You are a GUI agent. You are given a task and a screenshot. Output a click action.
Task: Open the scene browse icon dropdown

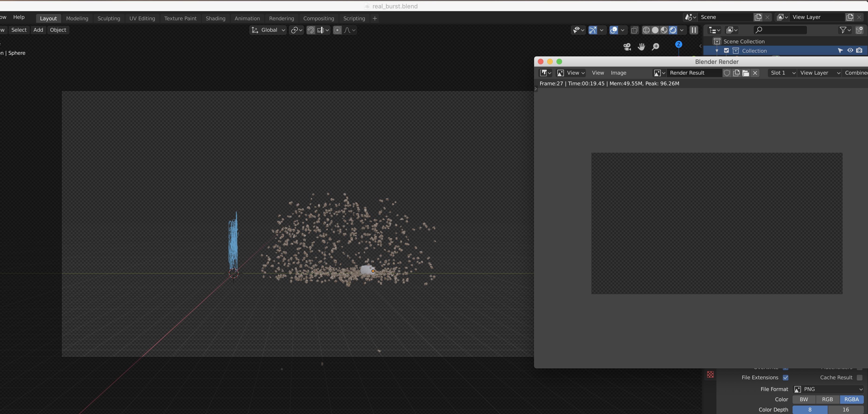(690, 17)
